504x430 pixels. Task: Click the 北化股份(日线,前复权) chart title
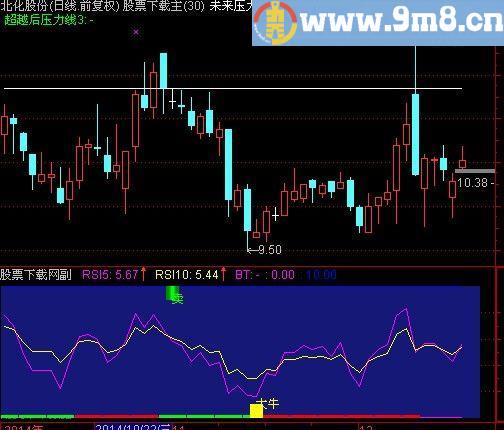(59, 6)
